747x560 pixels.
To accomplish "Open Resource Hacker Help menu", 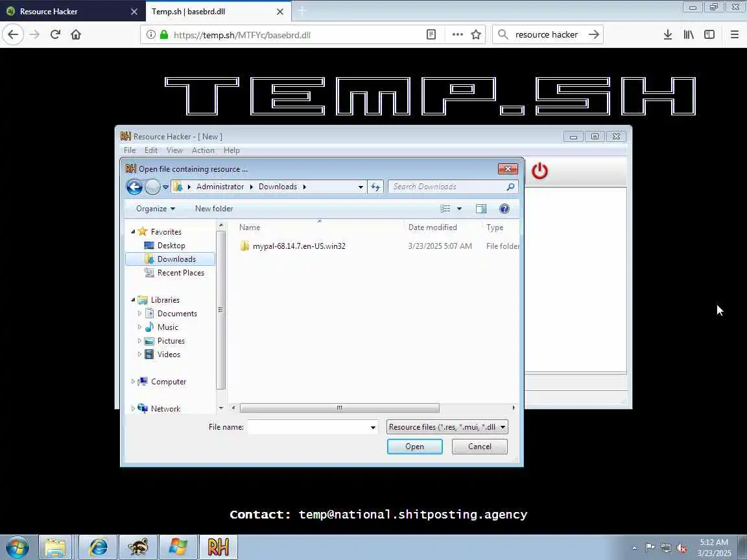I will pos(231,150).
